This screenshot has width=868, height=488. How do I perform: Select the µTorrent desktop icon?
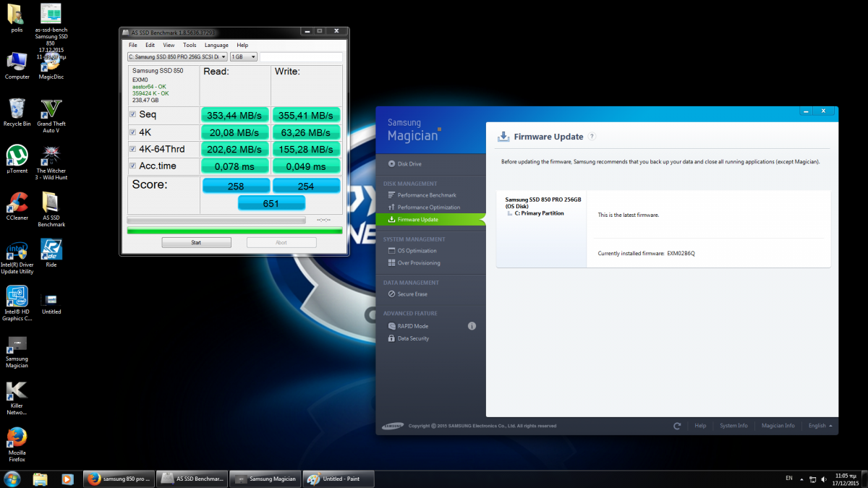coord(17,160)
